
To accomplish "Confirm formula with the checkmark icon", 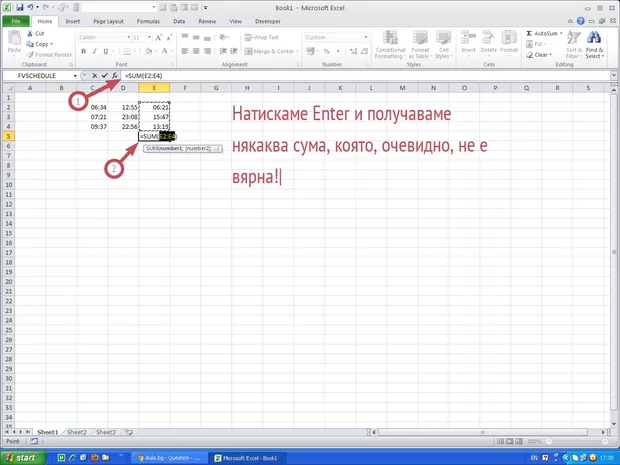I will tap(104, 76).
